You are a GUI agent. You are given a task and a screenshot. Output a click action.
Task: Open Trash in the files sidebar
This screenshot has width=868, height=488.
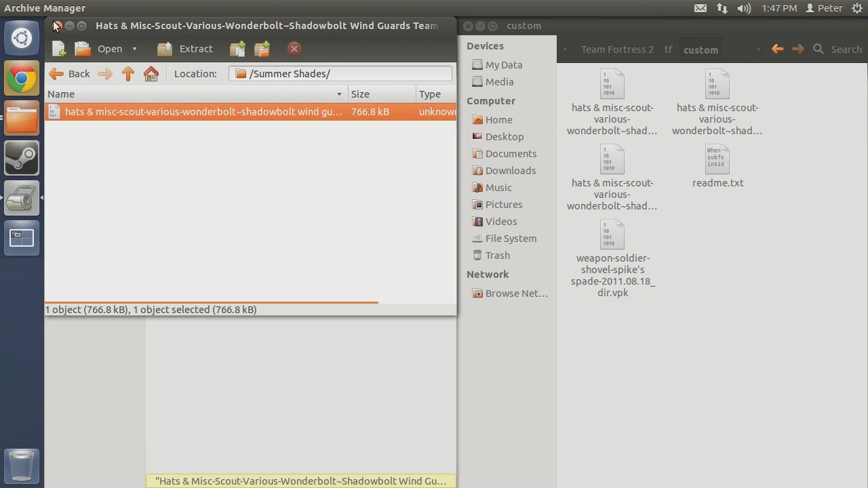491,256
